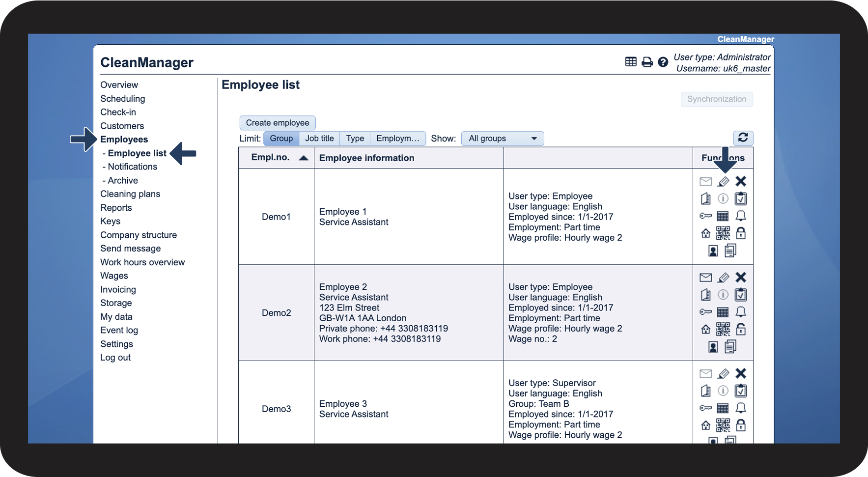This screenshot has height=477, width=868.
Task: Click the padlock icon for Demo1
Action: 741,233
